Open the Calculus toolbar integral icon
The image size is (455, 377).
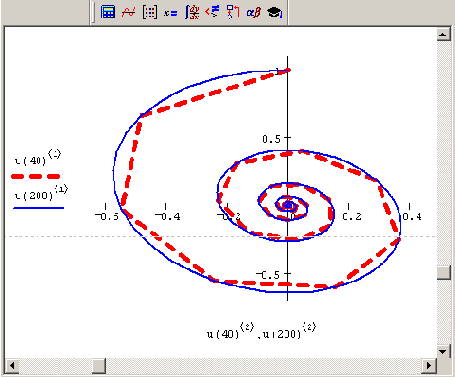pos(192,12)
